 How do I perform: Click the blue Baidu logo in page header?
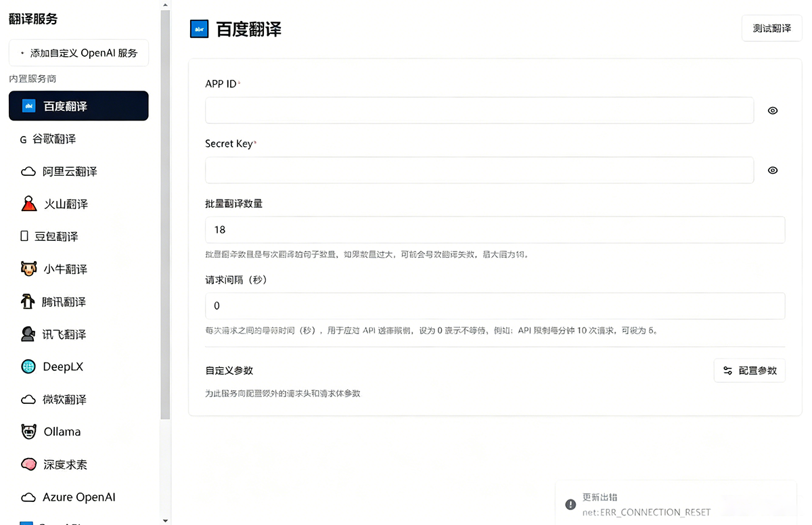click(199, 29)
